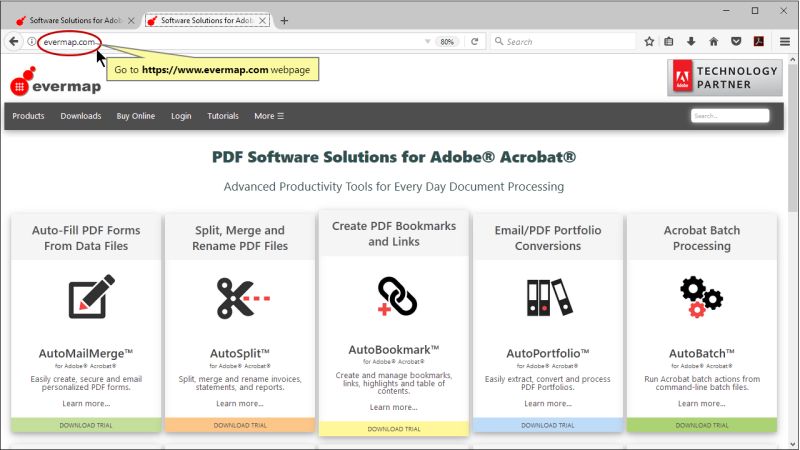Click Learn more under AutoSplit
The image size is (800, 450).
point(240,404)
